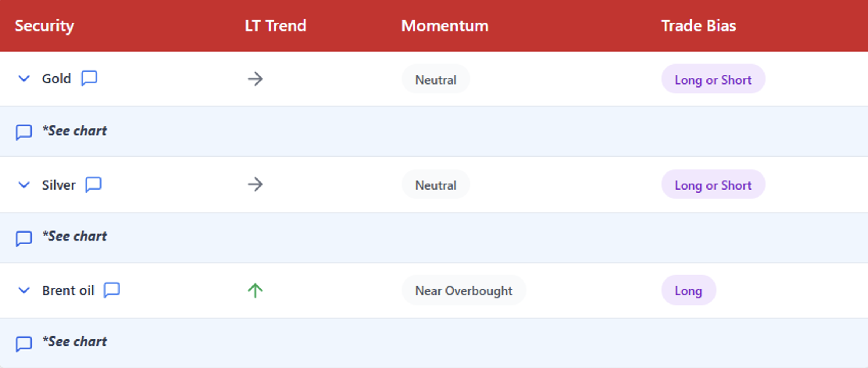This screenshot has width=868, height=368.
Task: Click the comment icon in Gold's See chart row
Action: point(24,132)
